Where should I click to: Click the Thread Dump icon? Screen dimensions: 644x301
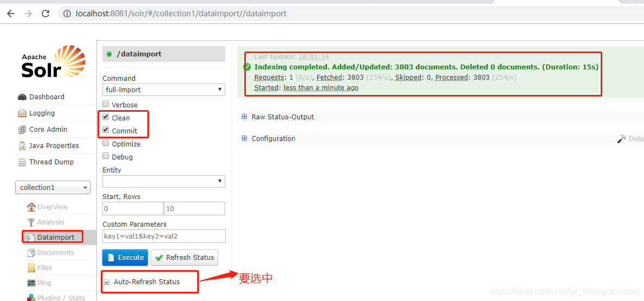click(x=22, y=162)
